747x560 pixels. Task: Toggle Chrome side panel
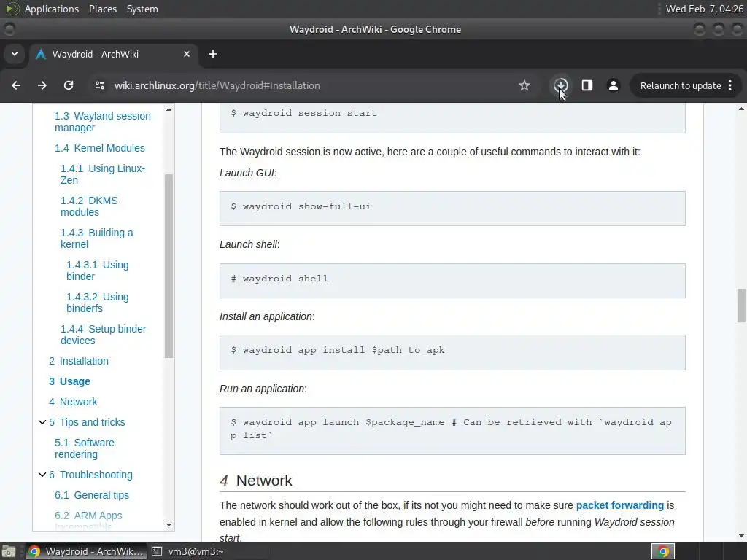pos(587,86)
